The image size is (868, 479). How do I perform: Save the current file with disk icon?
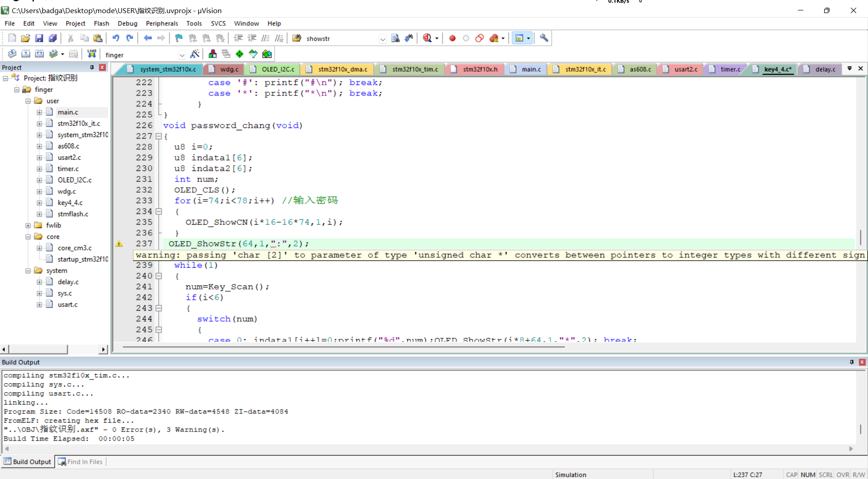click(x=39, y=38)
